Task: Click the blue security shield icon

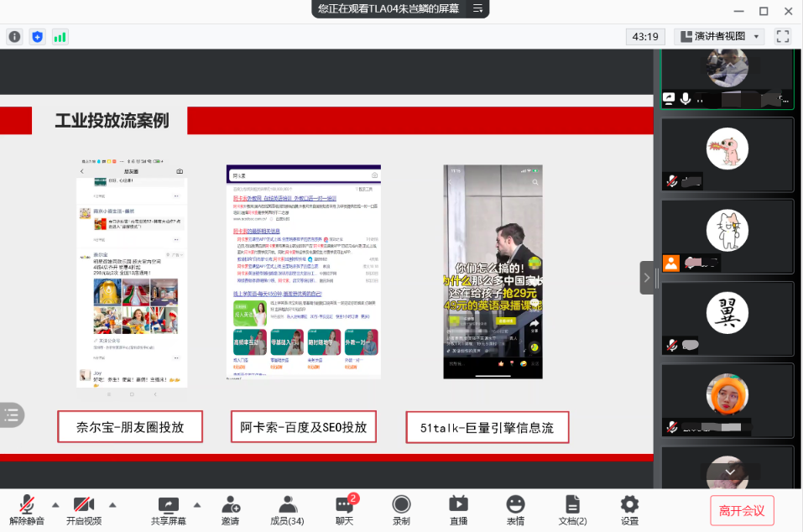Action: pyautogui.click(x=38, y=37)
